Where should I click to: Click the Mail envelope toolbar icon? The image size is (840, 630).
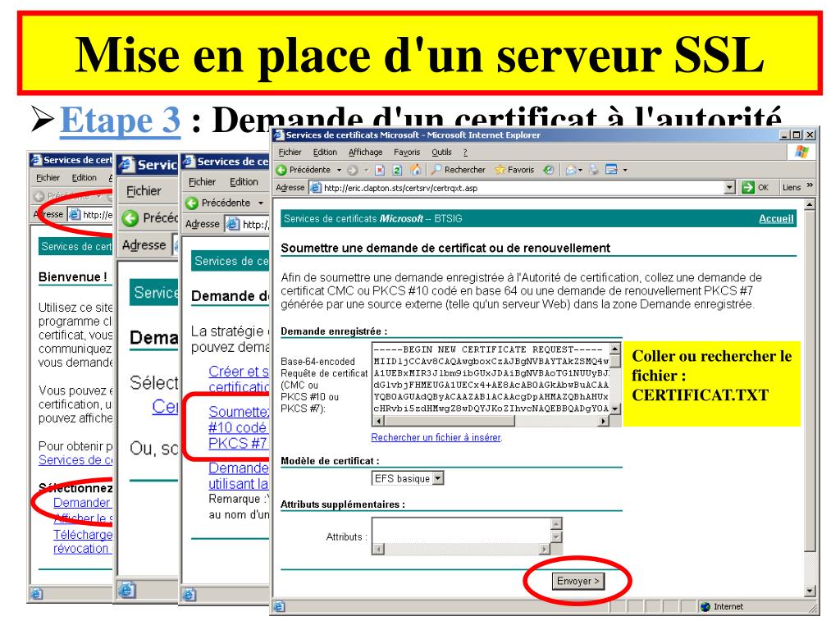click(571, 170)
